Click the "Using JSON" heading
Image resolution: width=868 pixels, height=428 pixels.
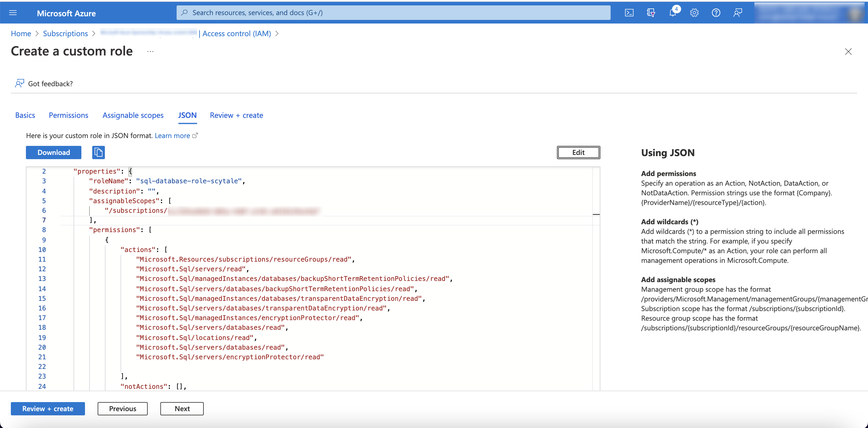click(x=668, y=153)
